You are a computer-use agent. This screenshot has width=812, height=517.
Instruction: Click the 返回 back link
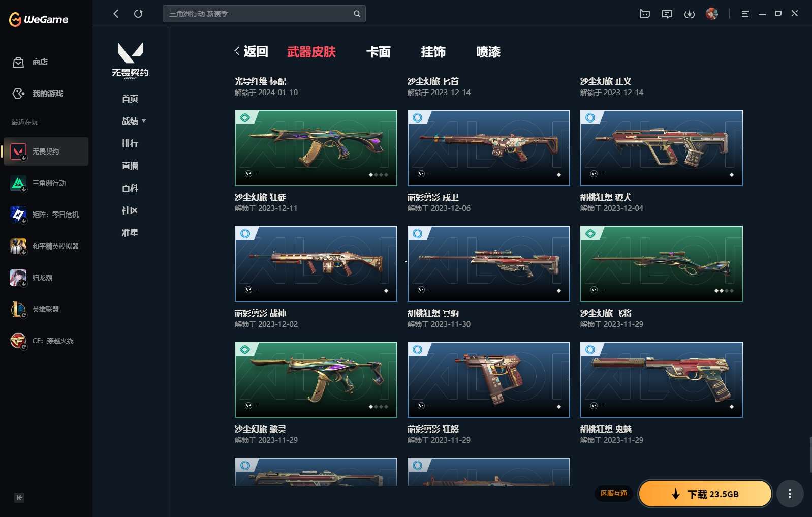click(x=251, y=51)
